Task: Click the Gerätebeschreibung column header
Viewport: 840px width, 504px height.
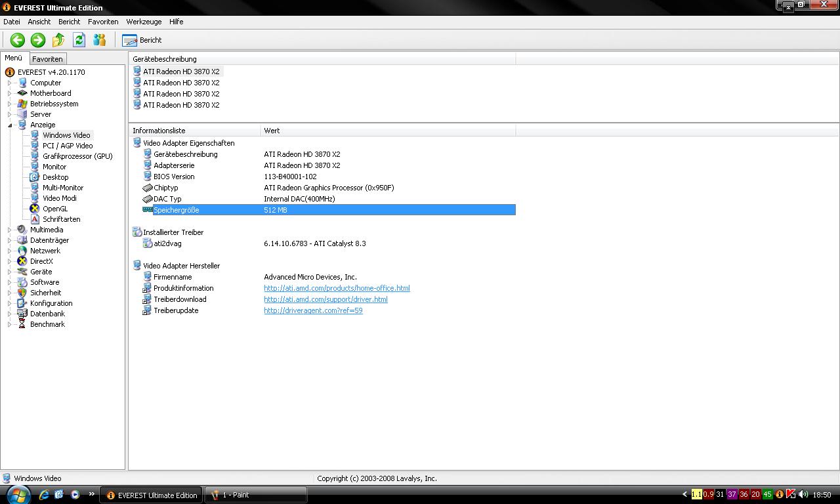Action: click(x=322, y=59)
